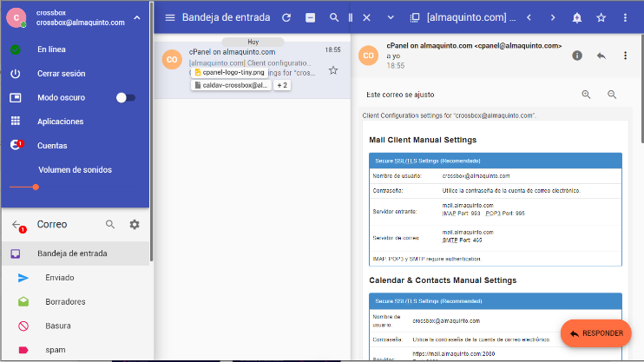Toggle the Modo oscuro switch
The height and width of the screenshot is (362, 644).
[125, 97]
